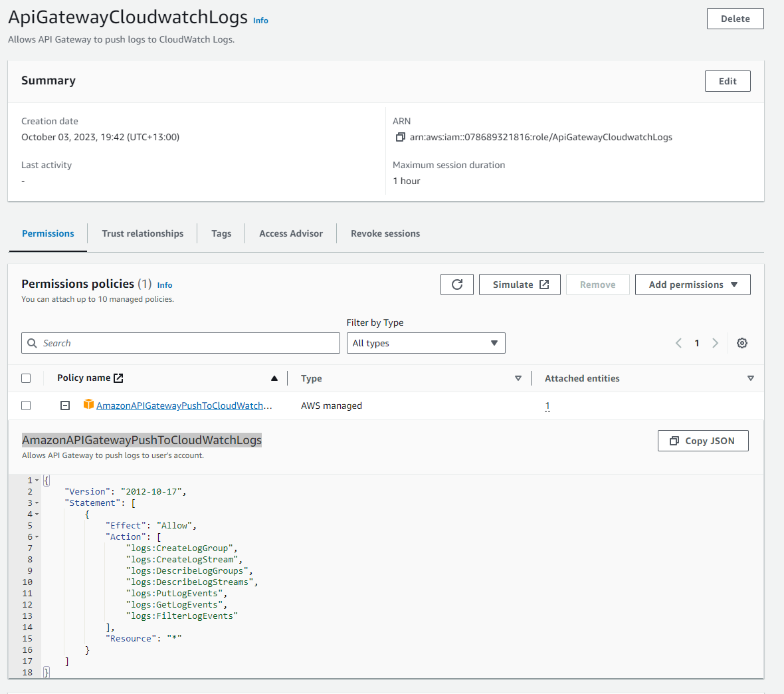Click the Creation date value October 03, 2023
This screenshot has width=784, height=694.
point(100,137)
